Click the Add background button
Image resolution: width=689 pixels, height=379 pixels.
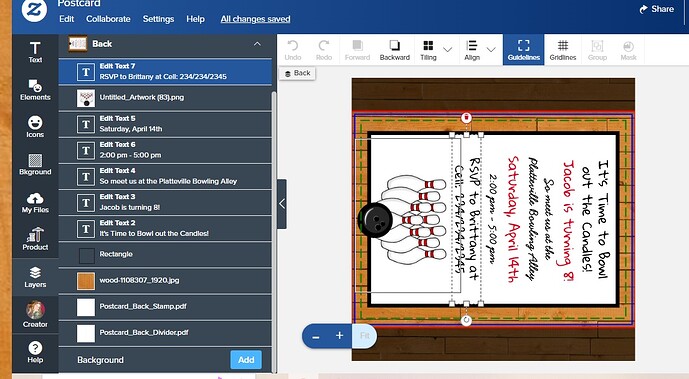tap(246, 360)
